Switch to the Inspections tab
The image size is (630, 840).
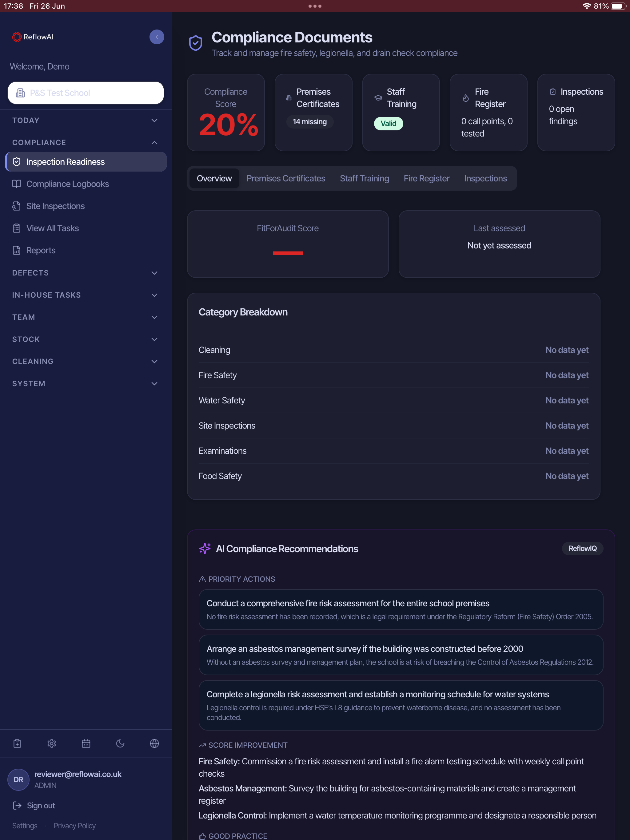pyautogui.click(x=485, y=178)
